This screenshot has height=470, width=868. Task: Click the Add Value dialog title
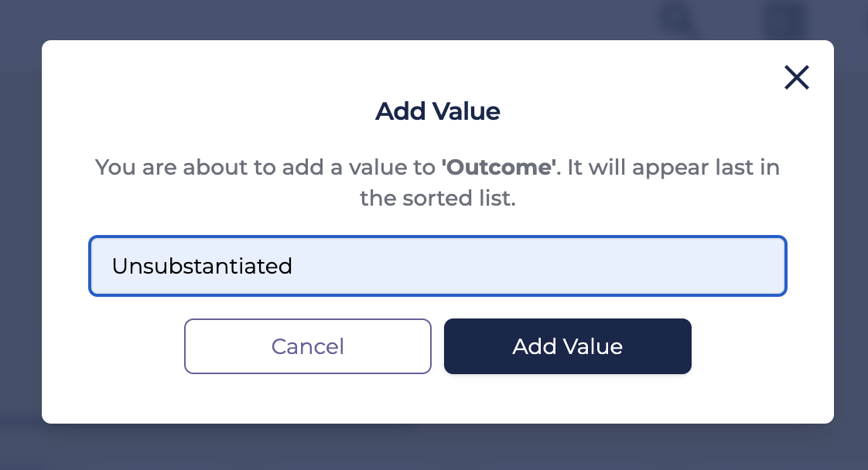coord(438,111)
